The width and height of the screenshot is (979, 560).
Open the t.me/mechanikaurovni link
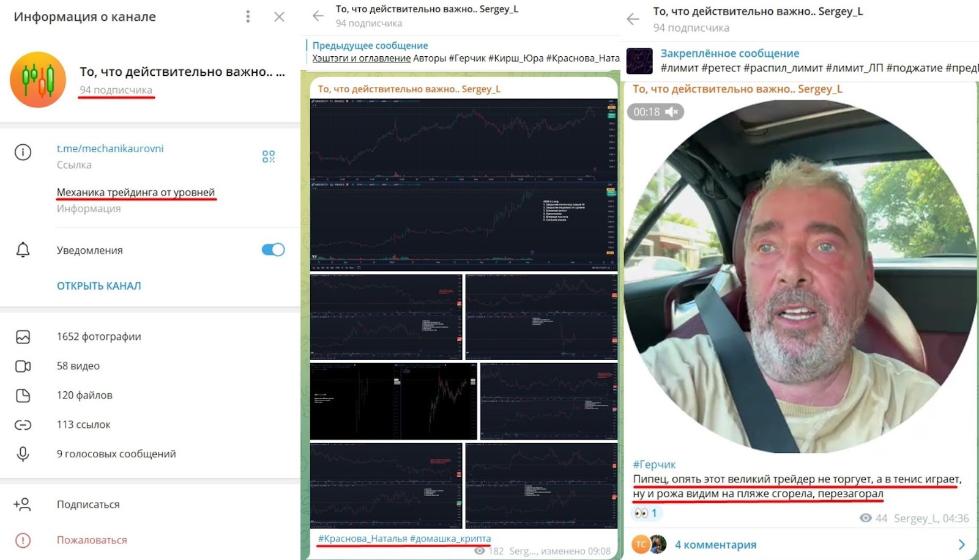(x=110, y=149)
